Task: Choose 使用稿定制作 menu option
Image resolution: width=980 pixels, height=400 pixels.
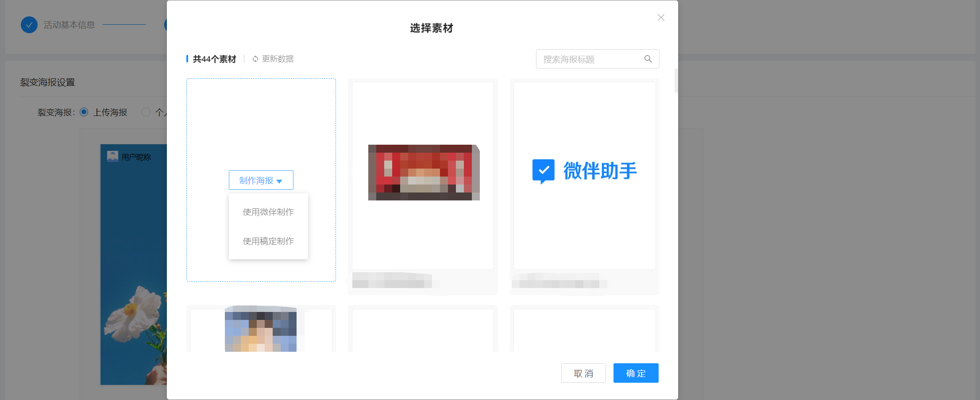Action: pos(268,241)
